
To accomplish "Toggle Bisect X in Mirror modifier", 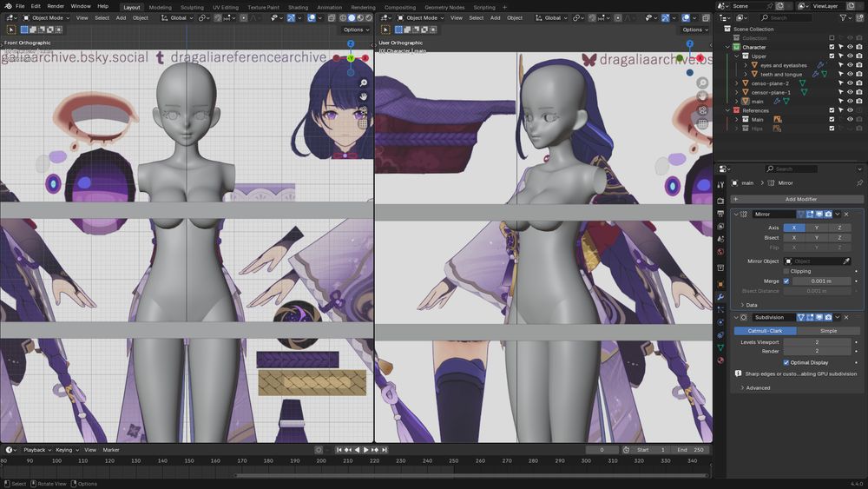I will (794, 238).
